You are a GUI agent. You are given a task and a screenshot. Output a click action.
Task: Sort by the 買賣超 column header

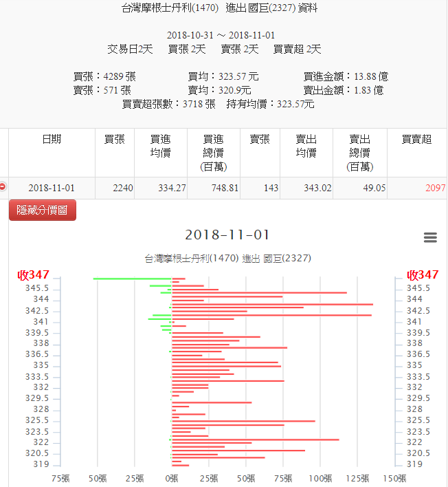tap(416, 140)
